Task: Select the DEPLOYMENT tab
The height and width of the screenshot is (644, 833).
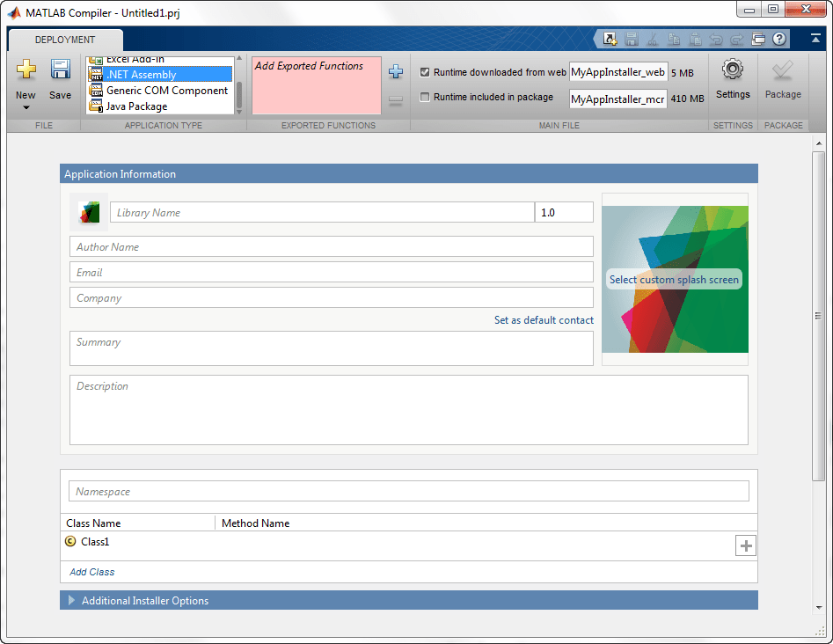Action: (x=64, y=40)
